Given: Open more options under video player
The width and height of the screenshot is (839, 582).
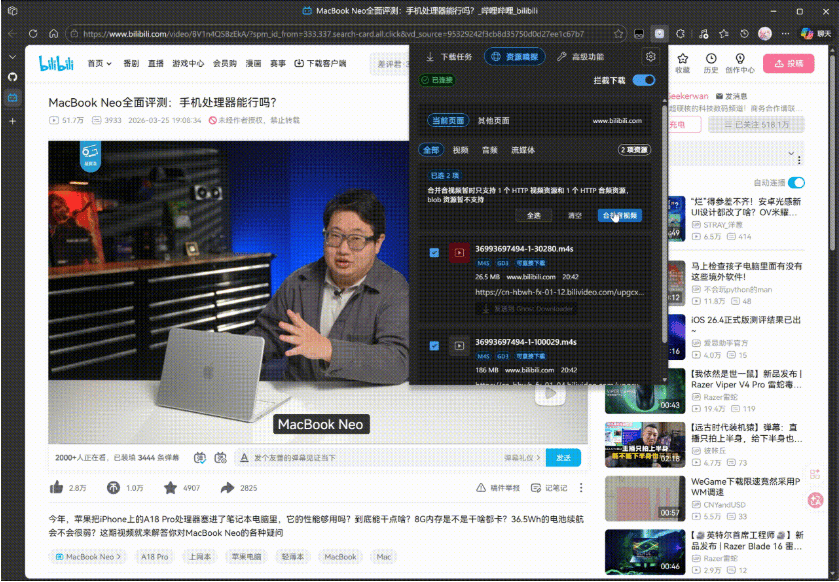Looking at the screenshot, I should [x=581, y=487].
